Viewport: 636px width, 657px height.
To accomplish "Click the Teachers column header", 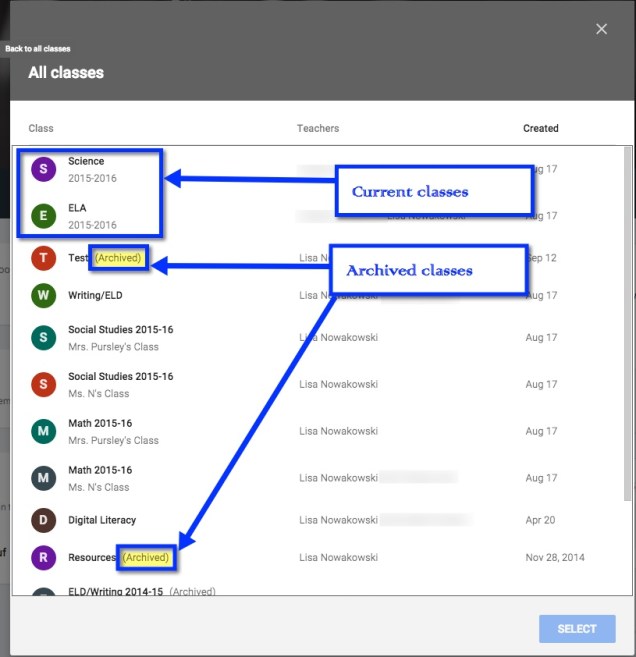I will 318,128.
